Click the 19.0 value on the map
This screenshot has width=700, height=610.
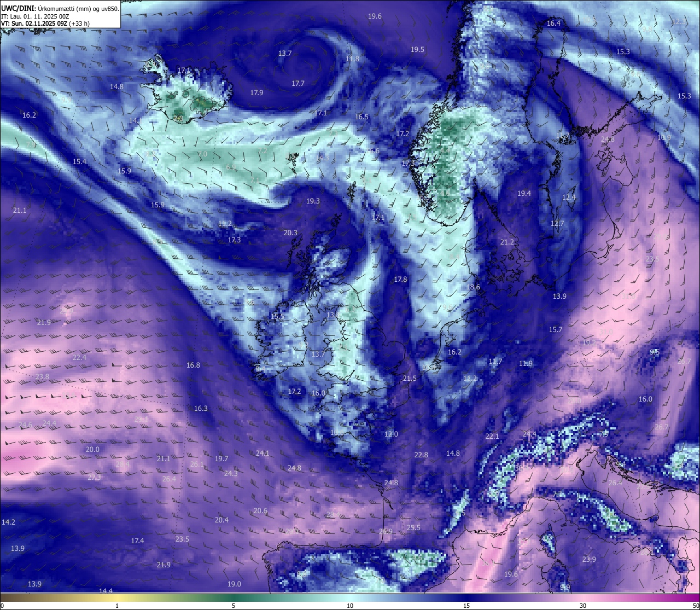coord(234,584)
